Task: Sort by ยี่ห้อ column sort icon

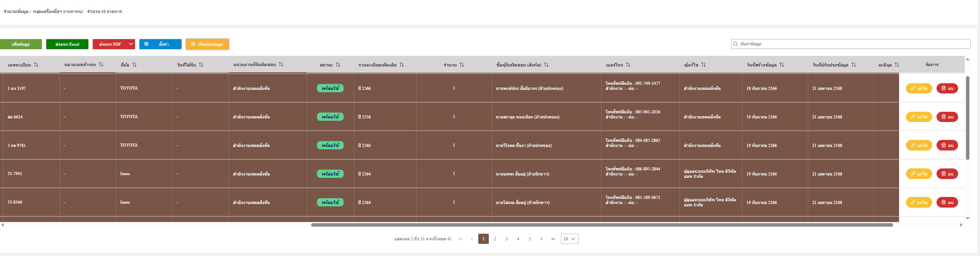Action: (134, 65)
